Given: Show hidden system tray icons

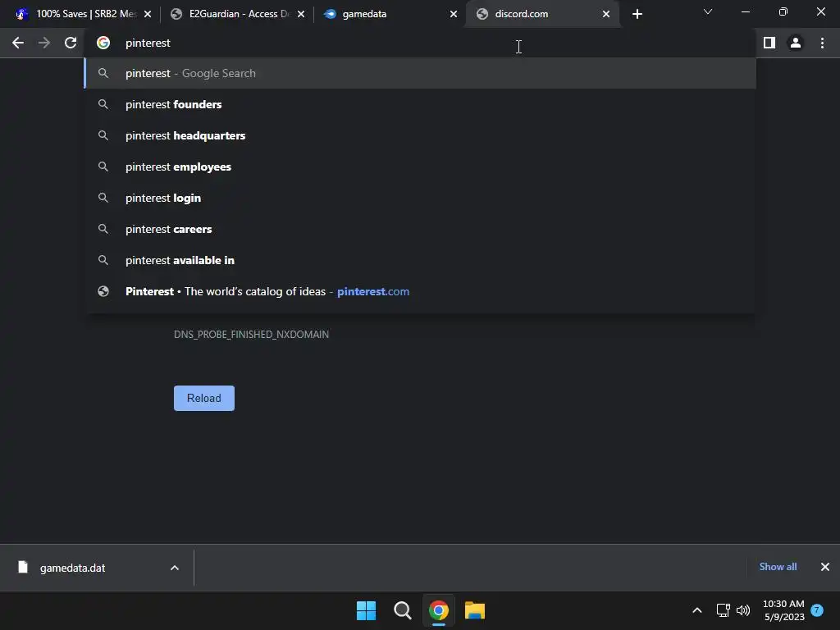Looking at the screenshot, I should 697,610.
